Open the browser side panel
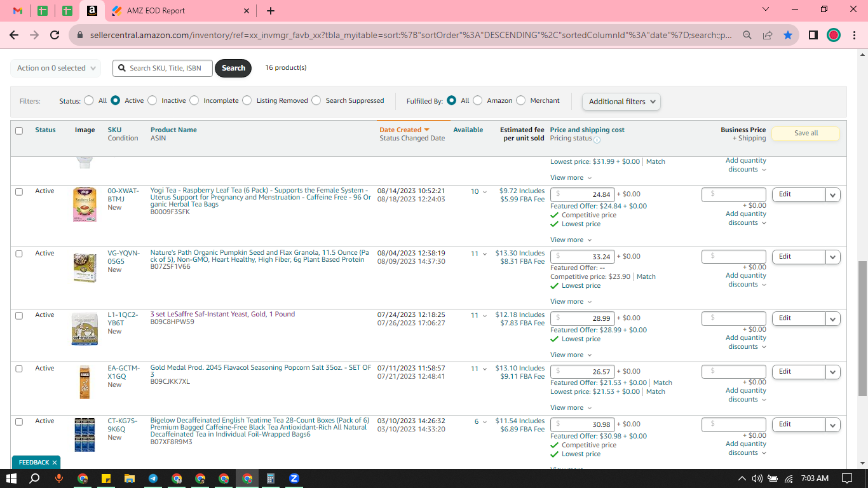Viewport: 868px width, 488px height. tap(813, 36)
